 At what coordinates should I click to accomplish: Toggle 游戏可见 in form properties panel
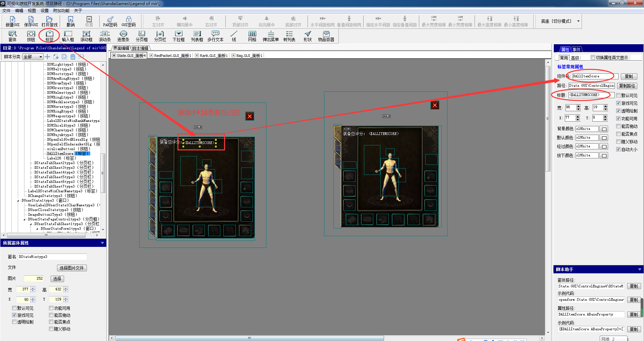point(14,315)
